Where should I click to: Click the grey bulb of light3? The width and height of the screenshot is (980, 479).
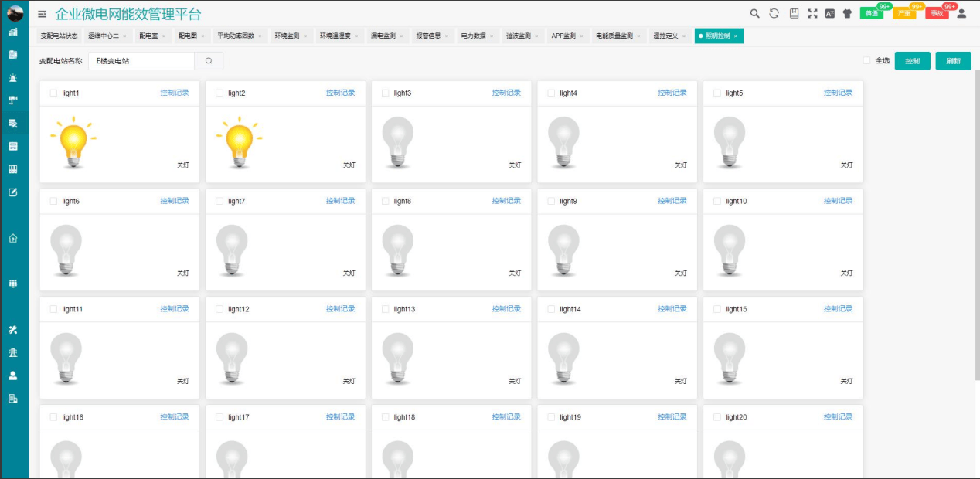tap(398, 142)
